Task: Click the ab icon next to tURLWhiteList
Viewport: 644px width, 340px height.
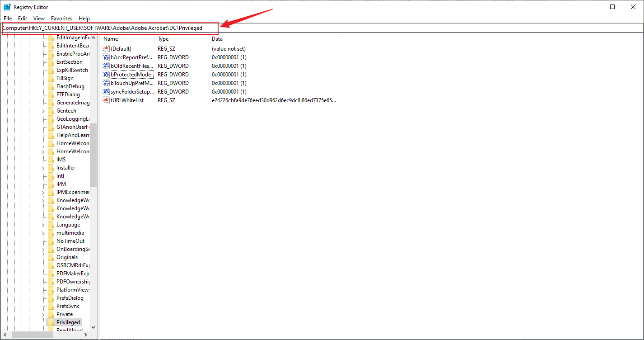Action: point(105,100)
